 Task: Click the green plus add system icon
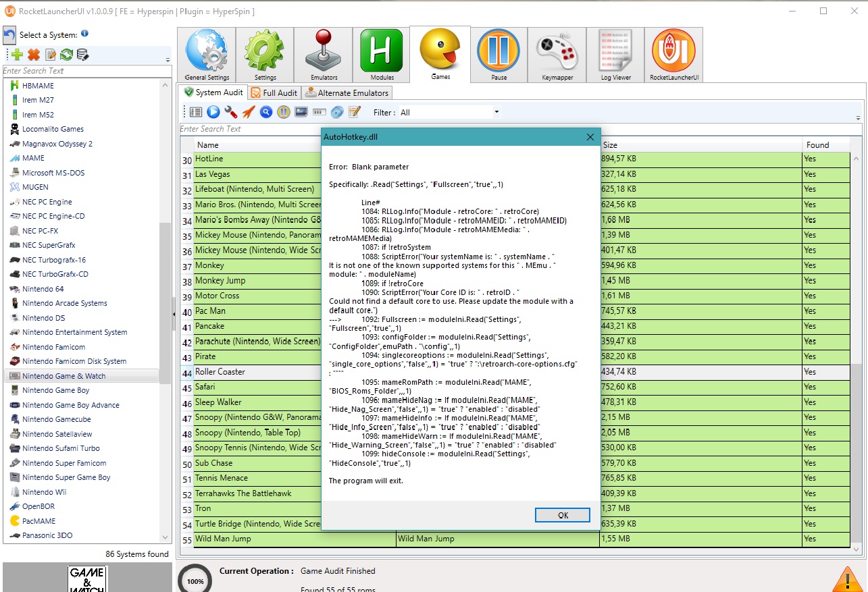[16, 55]
